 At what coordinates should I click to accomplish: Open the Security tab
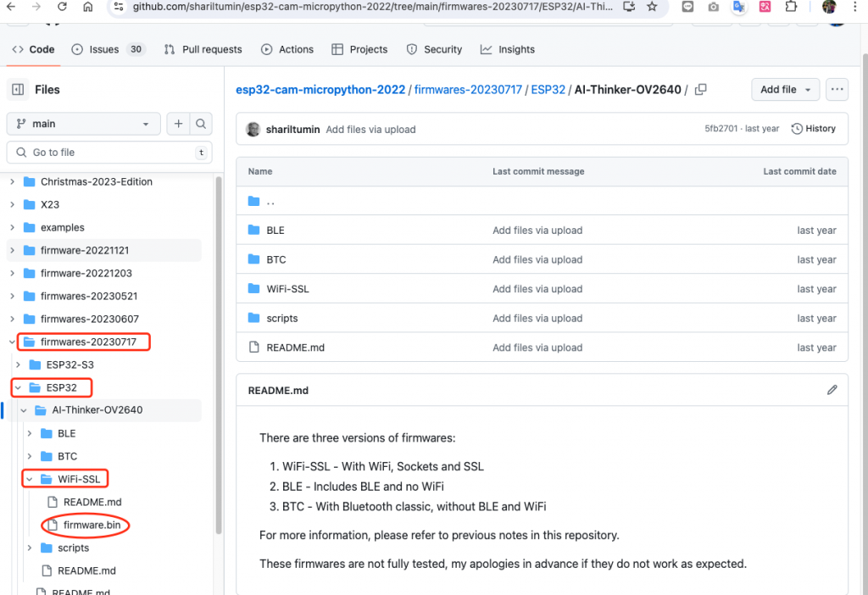[435, 49]
